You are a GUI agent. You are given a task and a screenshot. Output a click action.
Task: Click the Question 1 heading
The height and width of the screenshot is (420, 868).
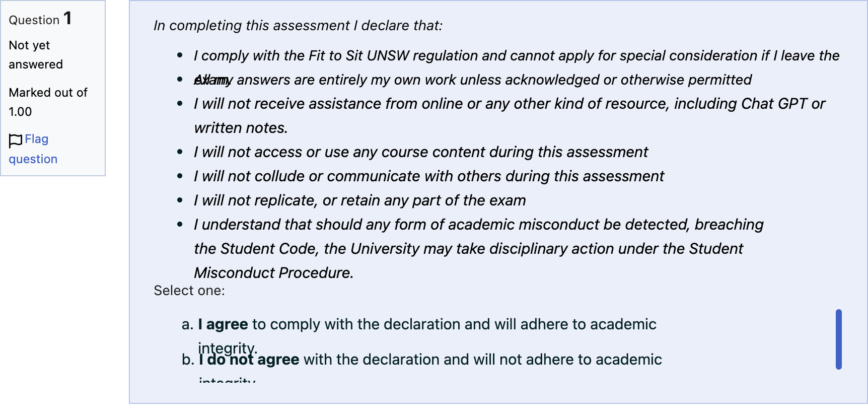click(x=40, y=19)
